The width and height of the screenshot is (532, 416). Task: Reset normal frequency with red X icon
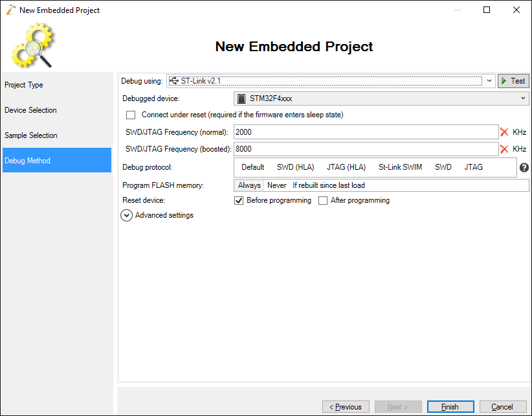tap(504, 132)
